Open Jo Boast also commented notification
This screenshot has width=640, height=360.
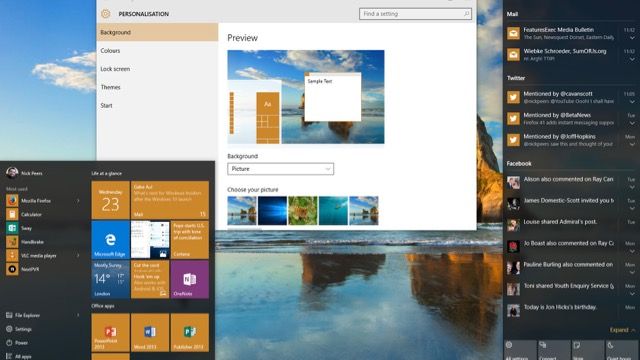click(x=571, y=247)
